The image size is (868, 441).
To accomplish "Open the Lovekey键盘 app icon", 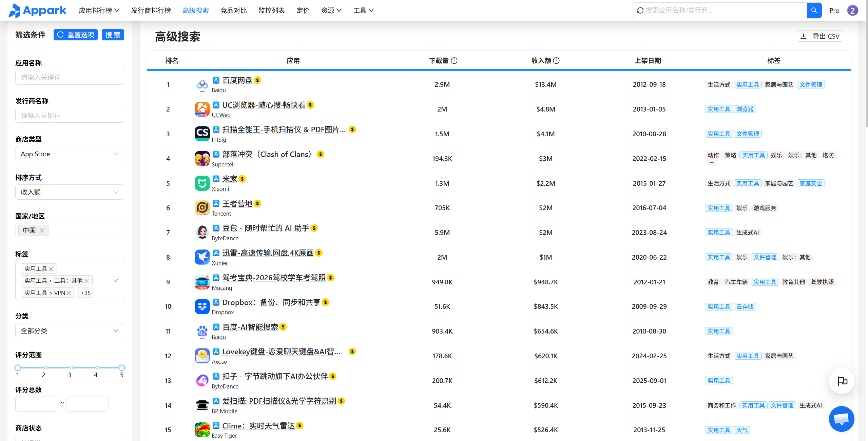I will [202, 356].
